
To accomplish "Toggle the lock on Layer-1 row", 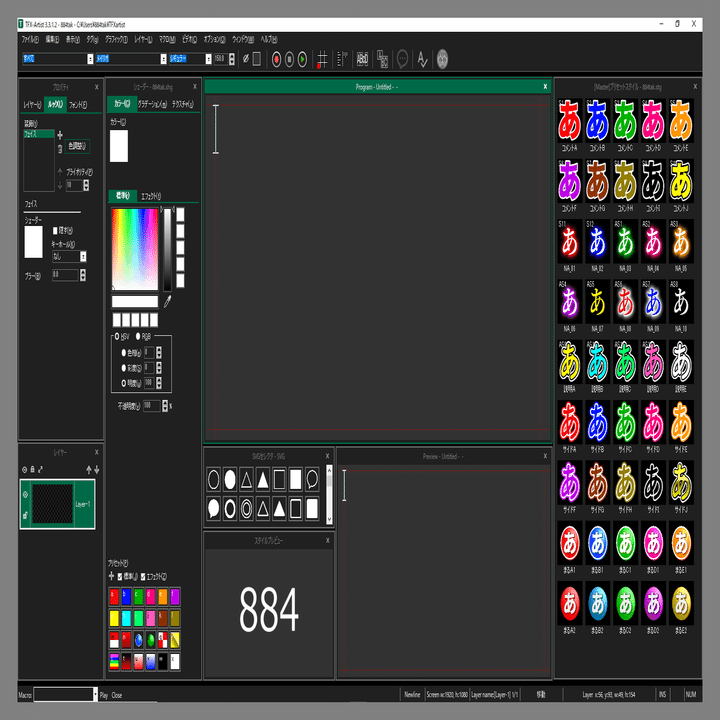I will [x=25, y=515].
